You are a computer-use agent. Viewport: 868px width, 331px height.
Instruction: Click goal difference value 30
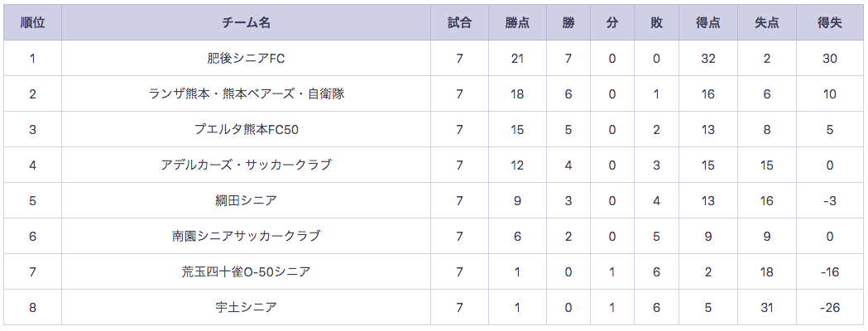coord(830,58)
